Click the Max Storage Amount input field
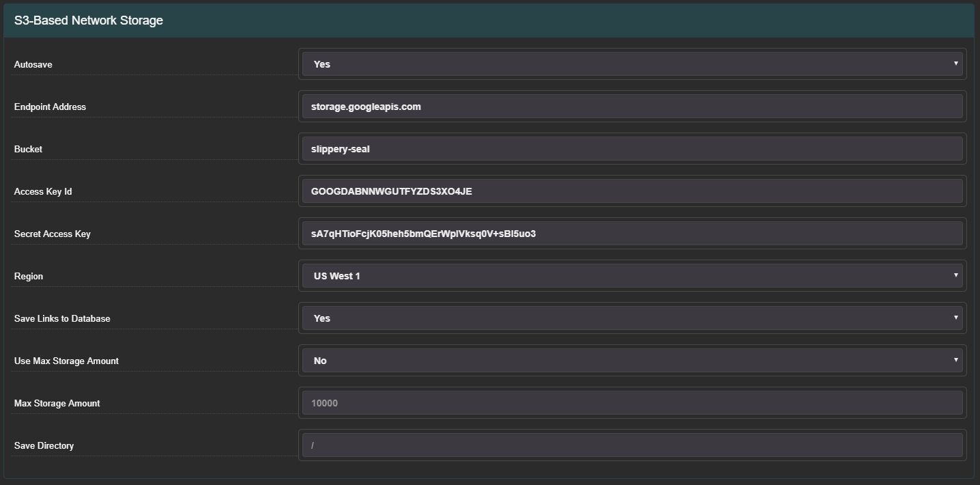 point(633,403)
